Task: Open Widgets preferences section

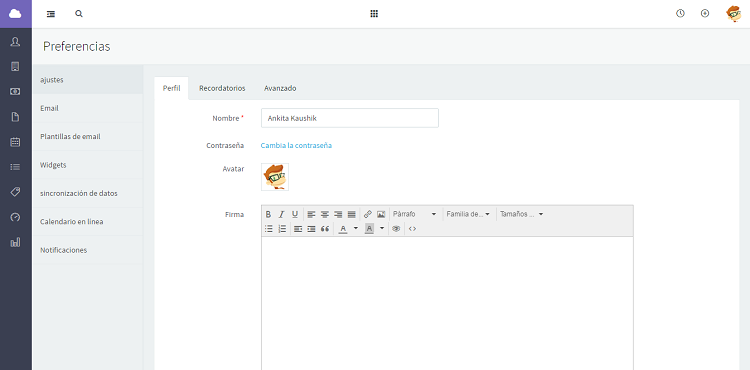Action: coord(88,165)
